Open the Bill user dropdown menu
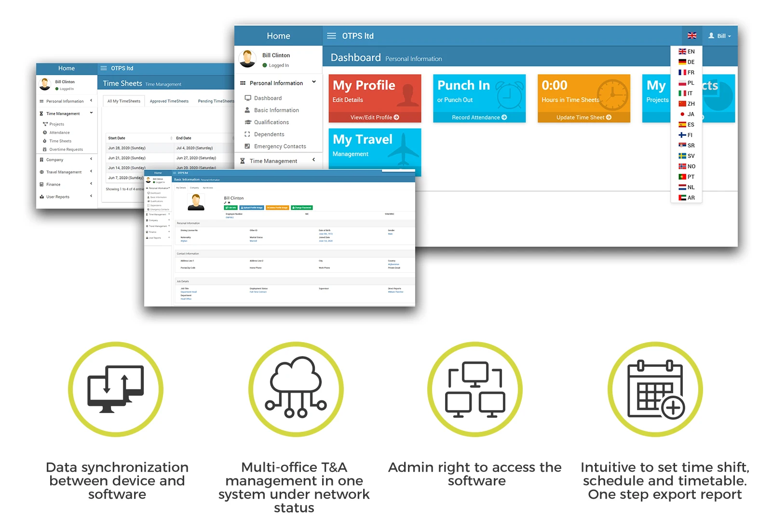 point(719,36)
